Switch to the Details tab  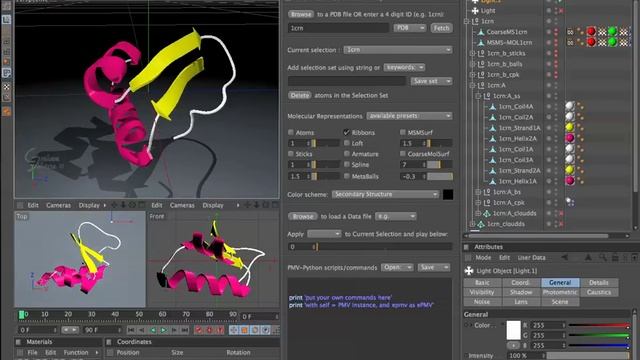(599, 282)
